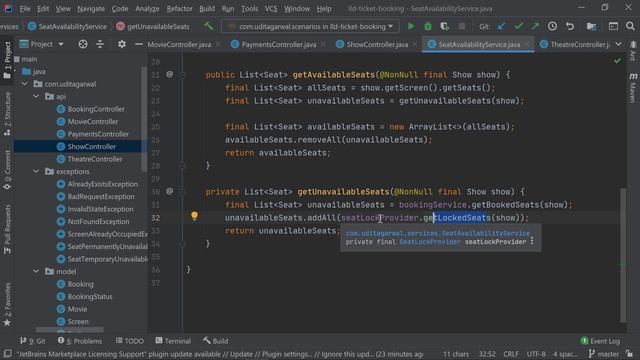The width and height of the screenshot is (640, 360).
Task: Hide Project panel minus icon
Action: [x=138, y=44]
